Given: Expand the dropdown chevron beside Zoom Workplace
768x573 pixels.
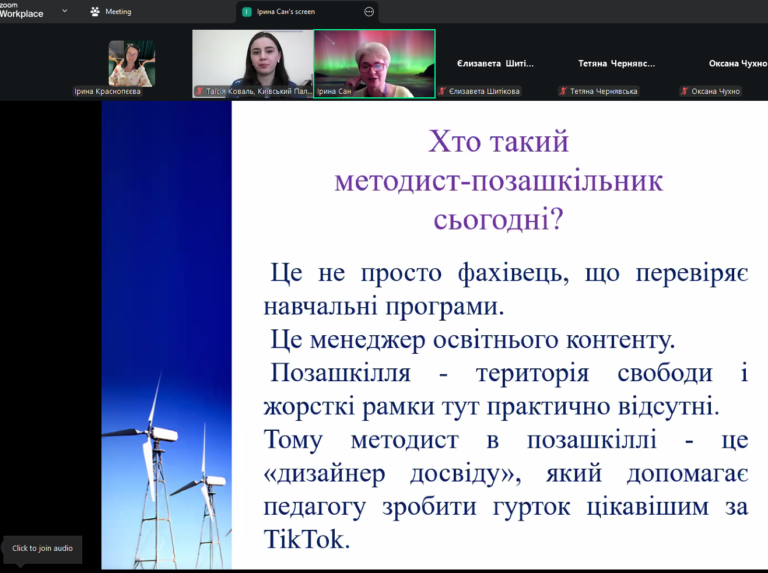Looking at the screenshot, I should tap(64, 11).
